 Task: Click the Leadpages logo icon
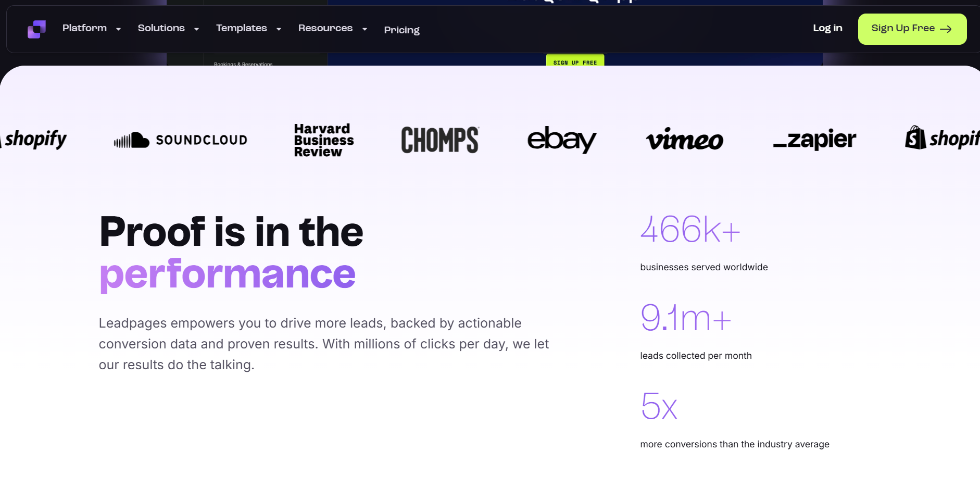click(x=36, y=29)
